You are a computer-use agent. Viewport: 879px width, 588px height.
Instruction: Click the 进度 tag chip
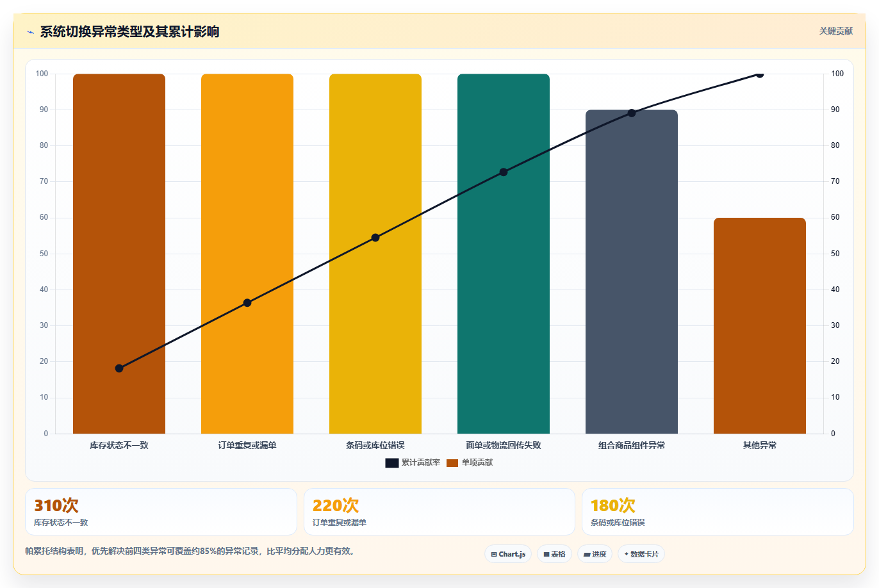pyautogui.click(x=595, y=554)
